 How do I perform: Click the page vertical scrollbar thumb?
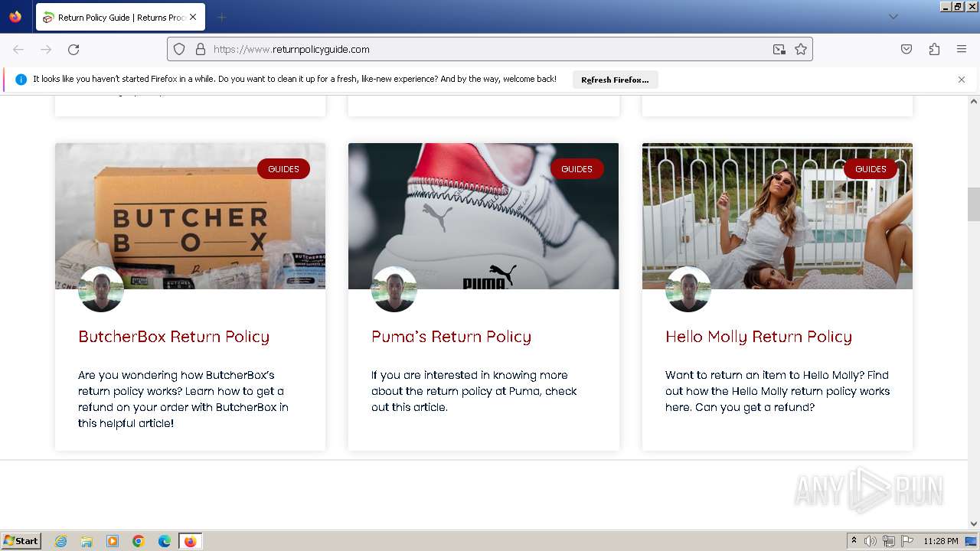point(974,204)
